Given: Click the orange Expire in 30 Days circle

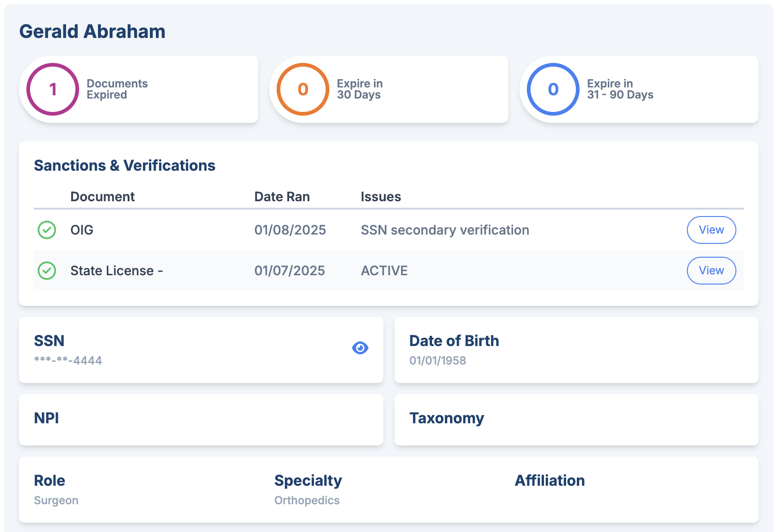Looking at the screenshot, I should [x=303, y=89].
